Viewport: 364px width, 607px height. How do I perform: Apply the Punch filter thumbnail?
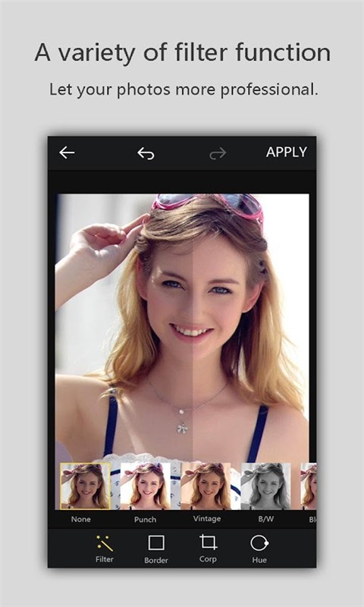tap(146, 486)
